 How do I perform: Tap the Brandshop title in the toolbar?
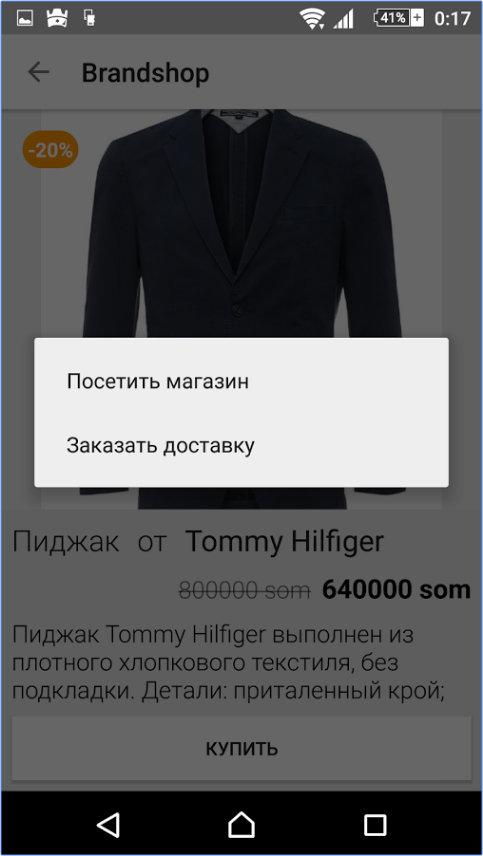(145, 73)
